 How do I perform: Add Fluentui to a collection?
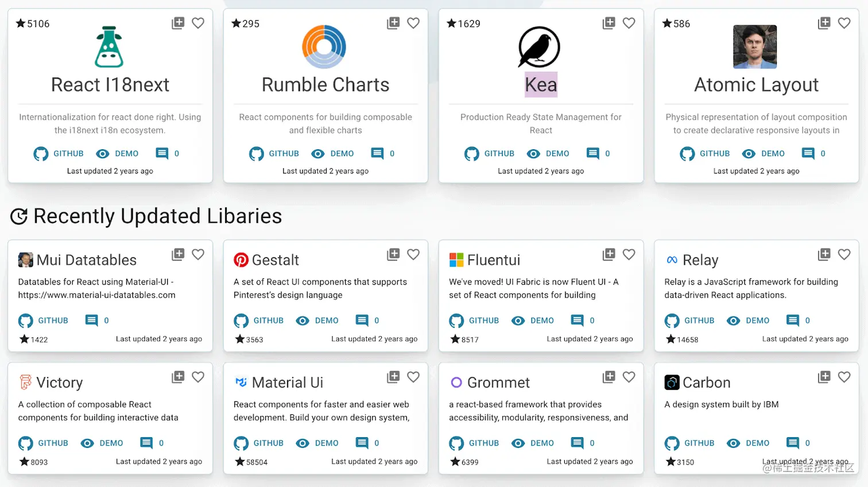pos(609,254)
